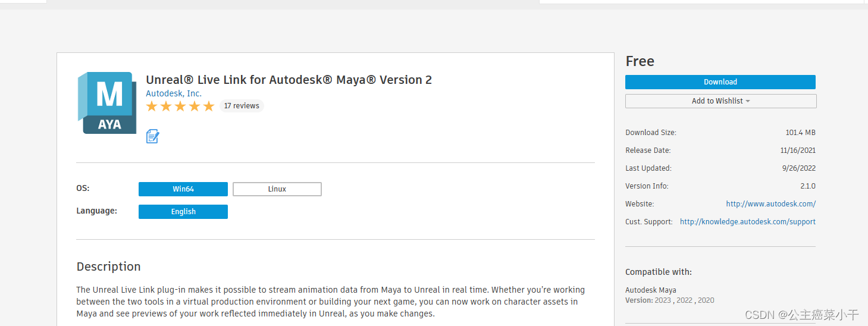
Task: Click the Version Info: label
Action: tap(647, 186)
